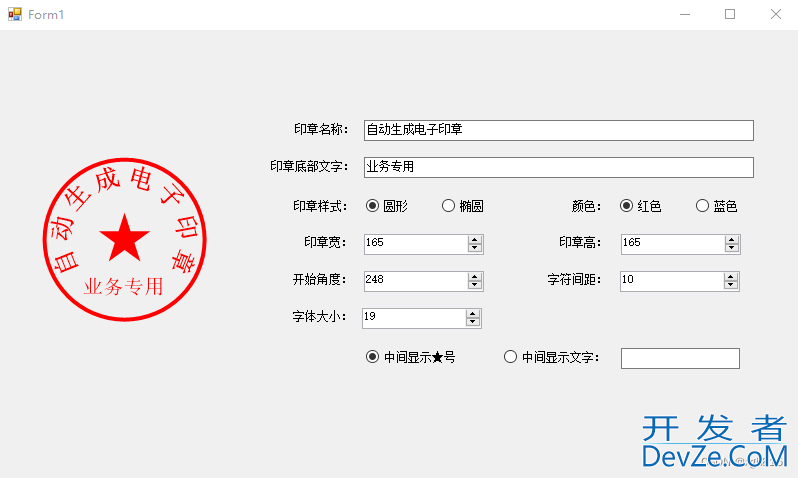Increase 字符间距 value with up arrow
This screenshot has height=478, width=798.
pos(731,277)
